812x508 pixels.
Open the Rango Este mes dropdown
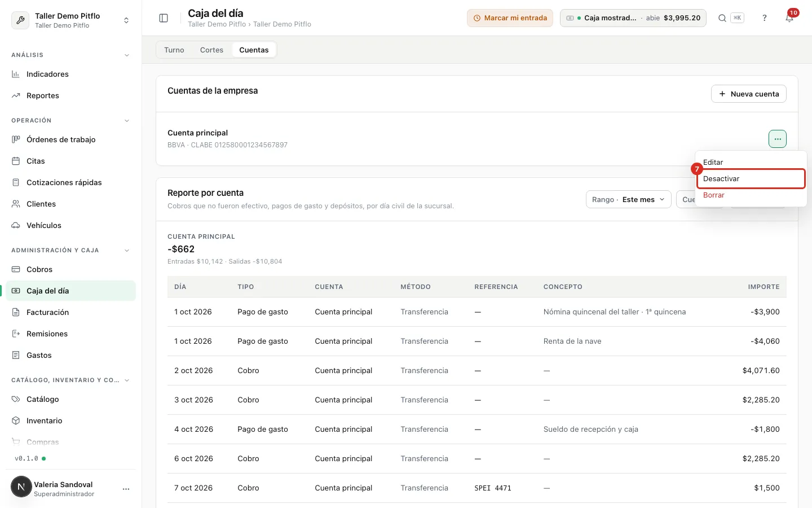coord(629,199)
